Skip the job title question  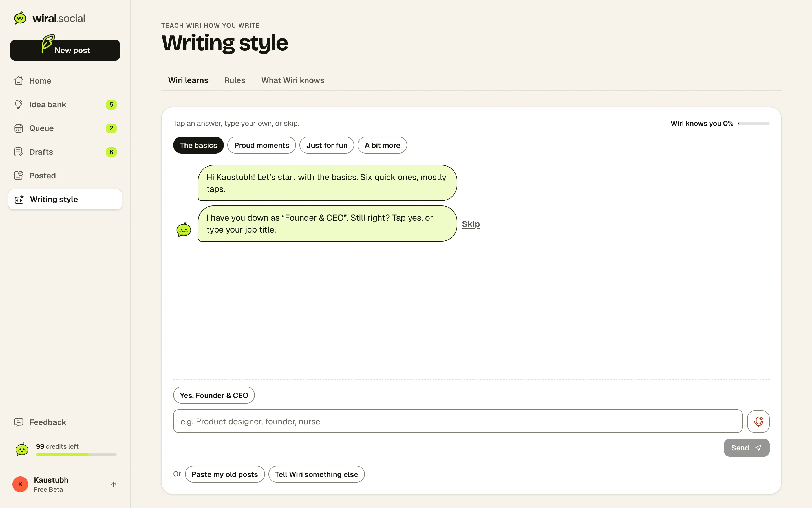471,224
